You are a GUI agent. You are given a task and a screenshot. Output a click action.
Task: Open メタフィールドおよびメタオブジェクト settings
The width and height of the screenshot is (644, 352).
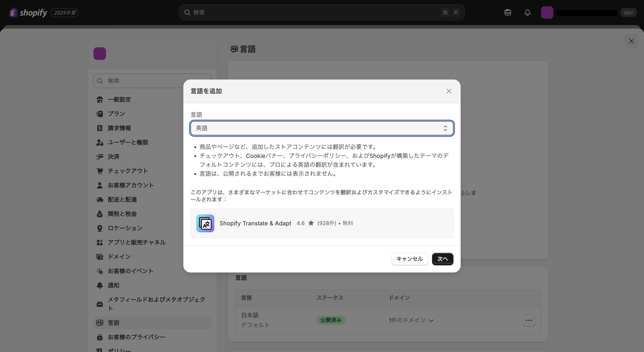pos(152,304)
